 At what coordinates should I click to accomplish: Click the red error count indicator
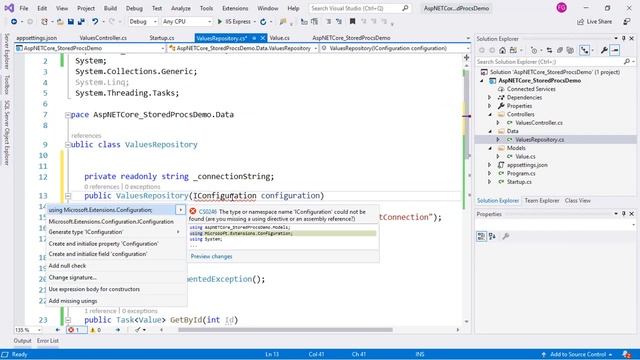pyautogui.click(x=77, y=329)
